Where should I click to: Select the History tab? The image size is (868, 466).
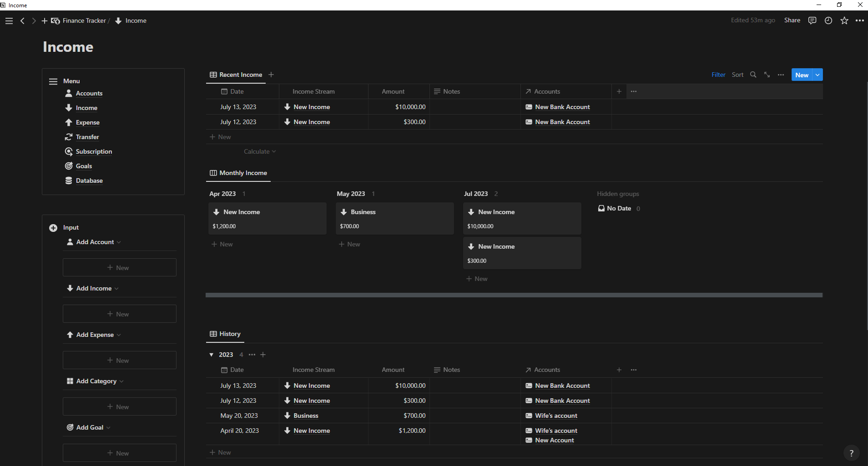[225, 334]
